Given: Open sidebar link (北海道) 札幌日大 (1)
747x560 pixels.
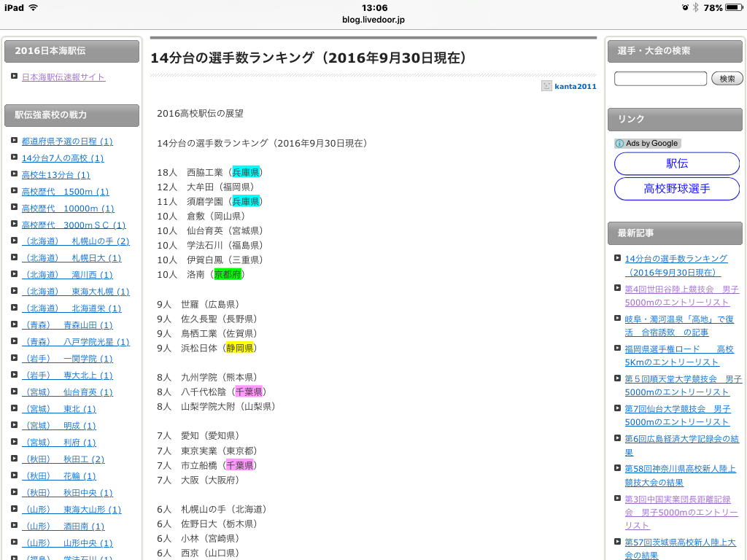Looking at the screenshot, I should point(71,257).
